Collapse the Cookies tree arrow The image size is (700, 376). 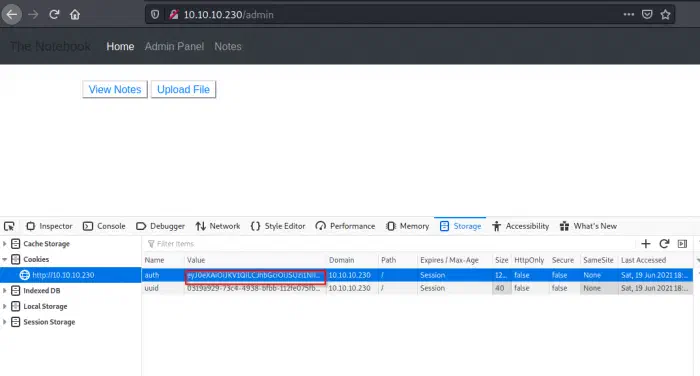(x=4, y=259)
